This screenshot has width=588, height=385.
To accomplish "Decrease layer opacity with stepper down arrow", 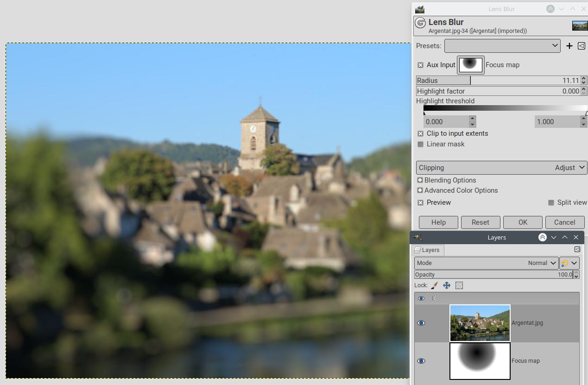I will pos(576,277).
